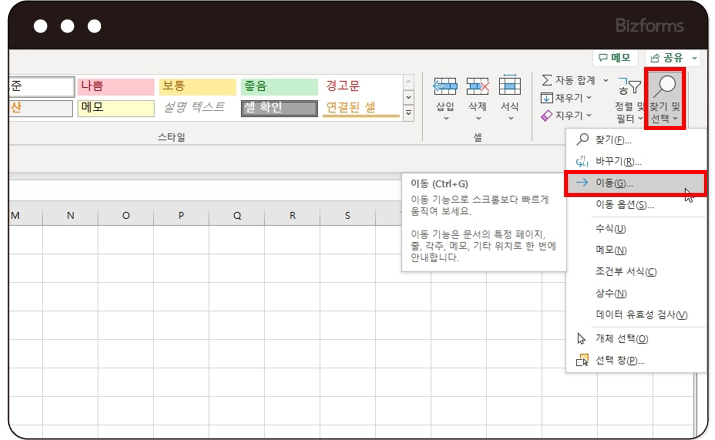Click the arrow icon beside 이동(G)
This screenshot has height=440, width=715.
pos(582,183)
